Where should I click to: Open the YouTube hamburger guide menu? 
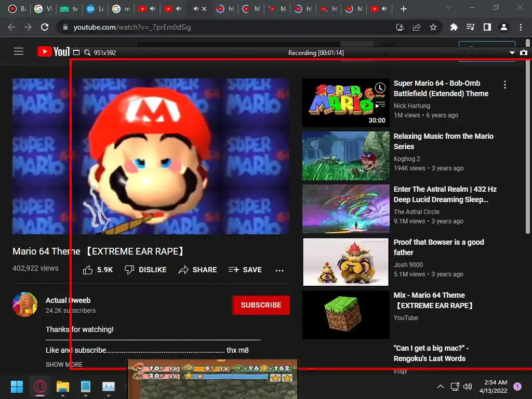tap(19, 51)
